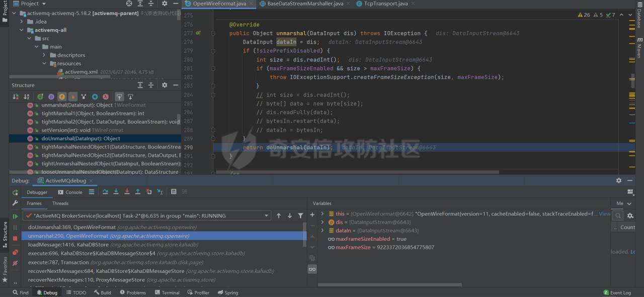The height and width of the screenshot is (297, 644).
Task: Toggle Show Fields orange f icon
Action: (62, 96)
